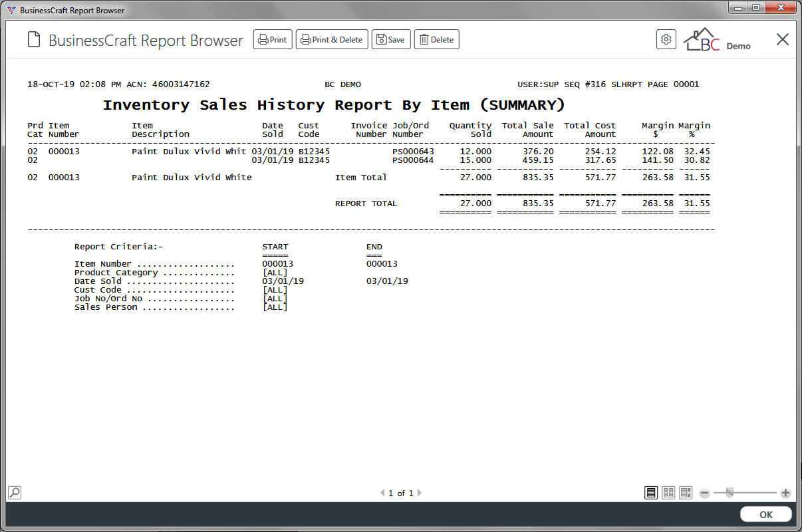Click the 'REPORT TOTAL' label

pyautogui.click(x=366, y=203)
